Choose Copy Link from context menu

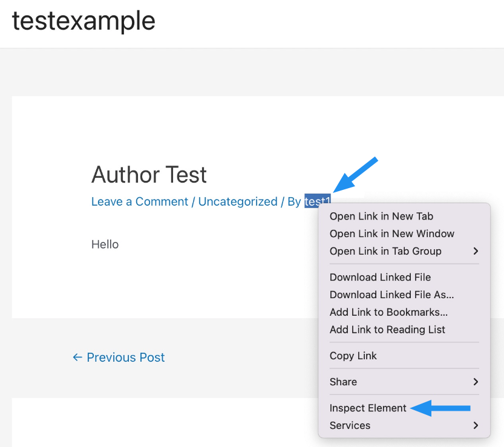tap(353, 356)
